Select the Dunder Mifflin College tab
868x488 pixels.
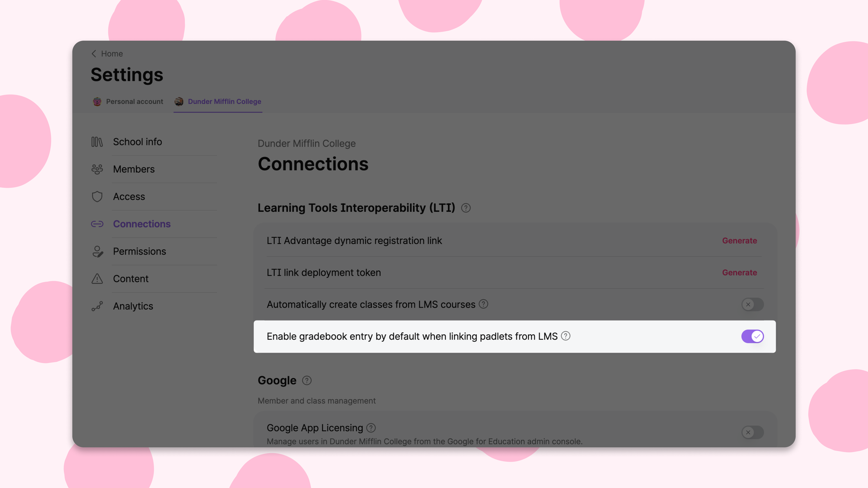pyautogui.click(x=224, y=102)
